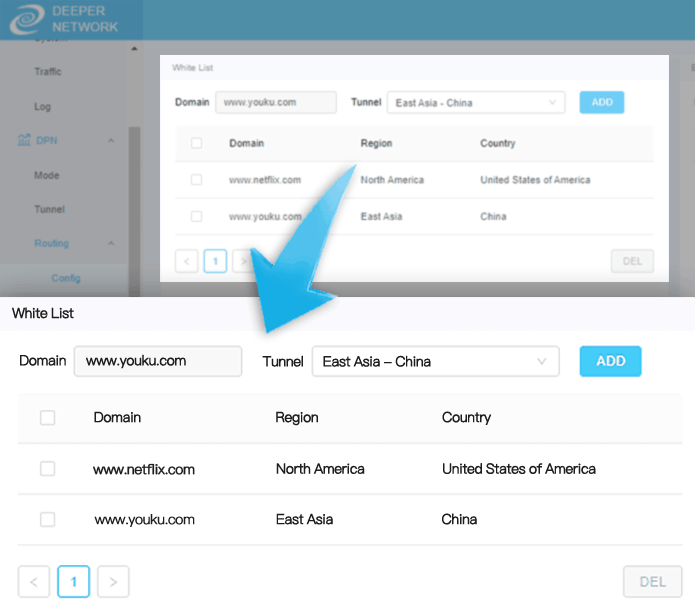The width and height of the screenshot is (695, 605).
Task: Tick www.netflix.com checkbox in small upper table
Action: [196, 180]
